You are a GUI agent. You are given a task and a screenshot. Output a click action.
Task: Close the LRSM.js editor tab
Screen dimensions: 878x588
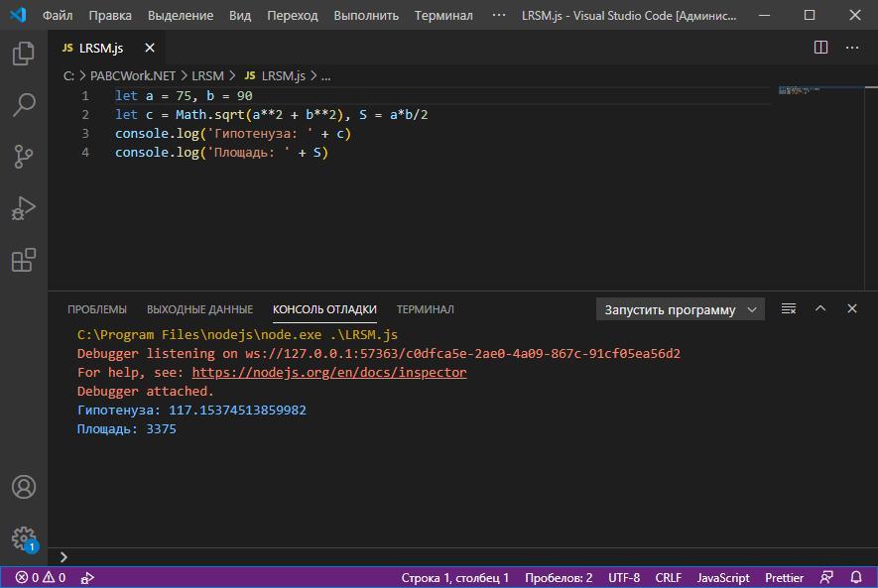[x=150, y=48]
